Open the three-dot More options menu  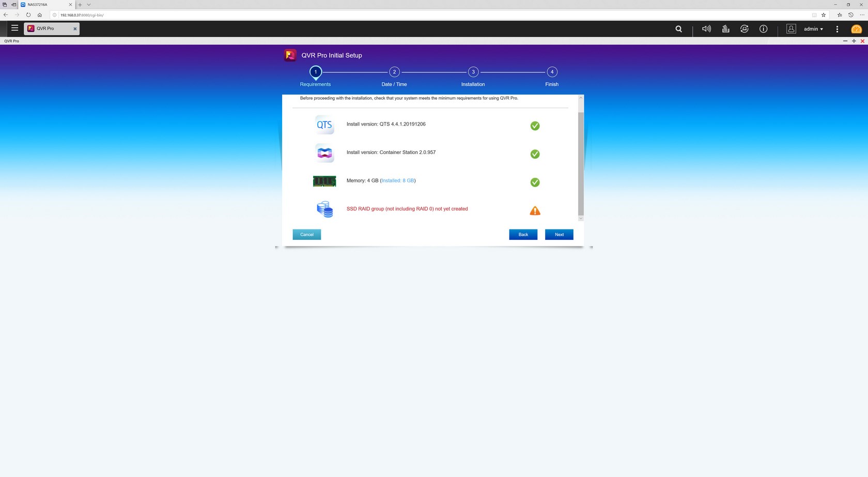(837, 29)
